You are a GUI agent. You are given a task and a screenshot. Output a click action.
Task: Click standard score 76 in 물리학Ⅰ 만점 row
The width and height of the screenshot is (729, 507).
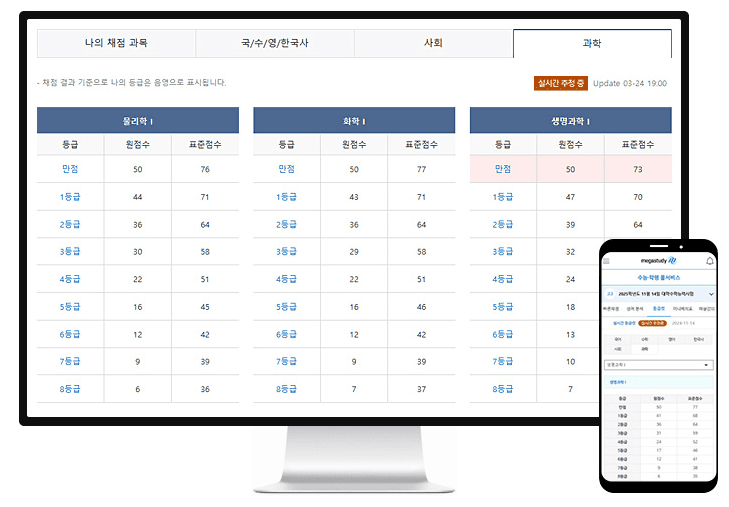coord(205,169)
